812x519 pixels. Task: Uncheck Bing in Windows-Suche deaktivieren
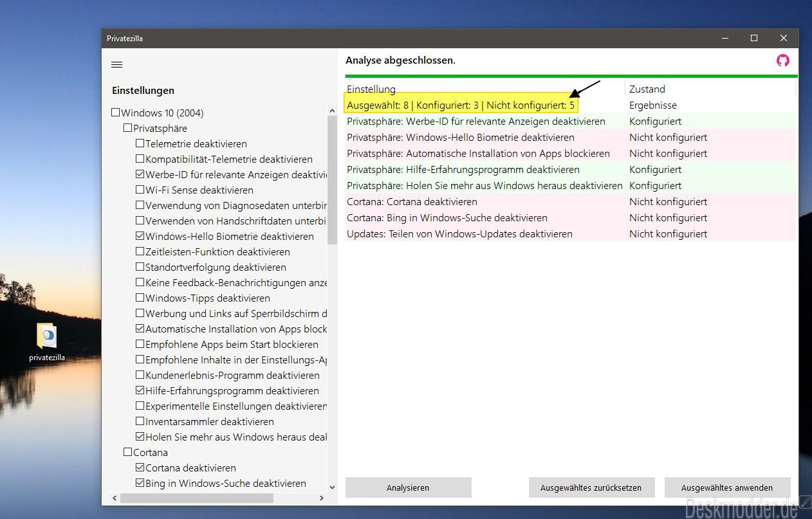(x=140, y=483)
